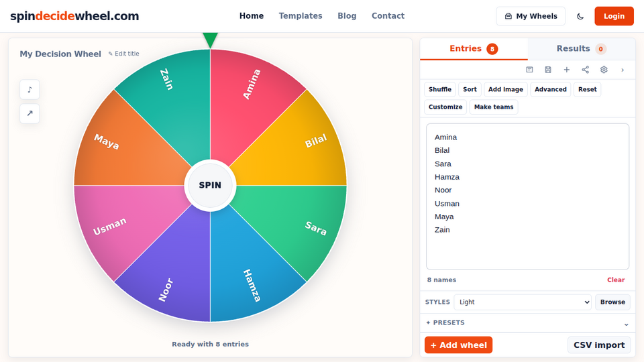Browse available styles

click(x=612, y=302)
